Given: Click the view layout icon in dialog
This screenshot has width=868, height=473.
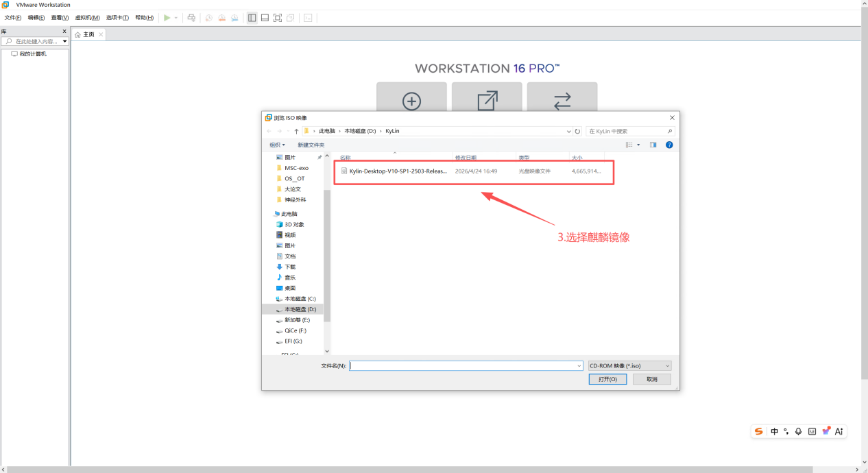Looking at the screenshot, I should coord(629,145).
